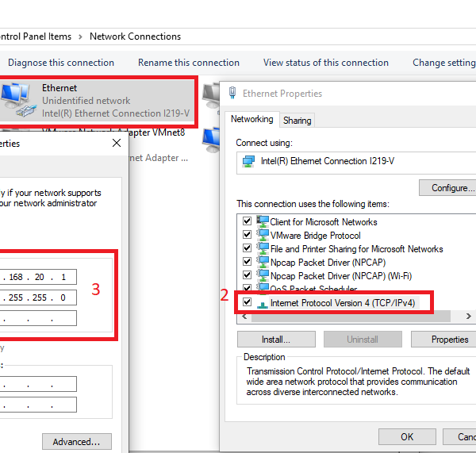Uncheck Client for Microsoft Networks checkbox
The height and width of the screenshot is (453, 476).
248,222
